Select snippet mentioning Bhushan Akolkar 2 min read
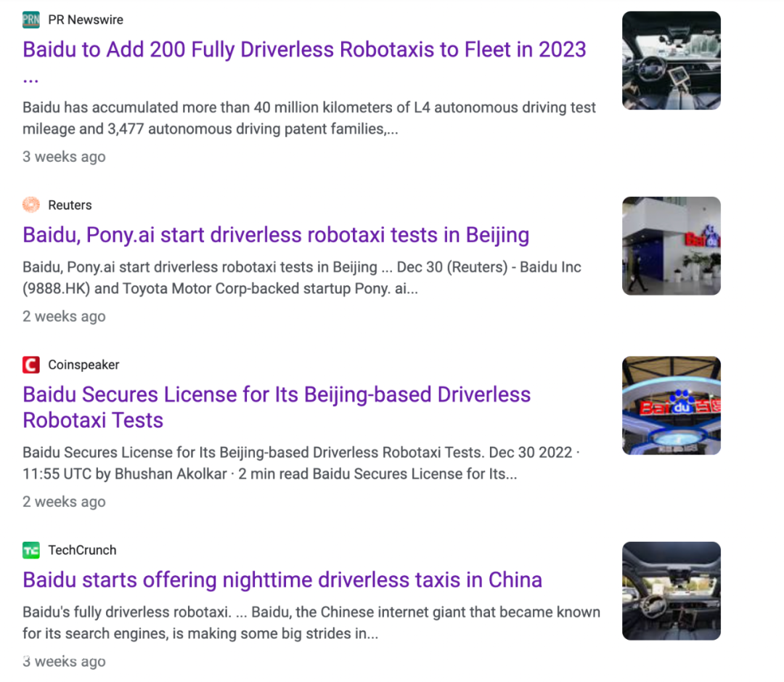 click(x=301, y=463)
